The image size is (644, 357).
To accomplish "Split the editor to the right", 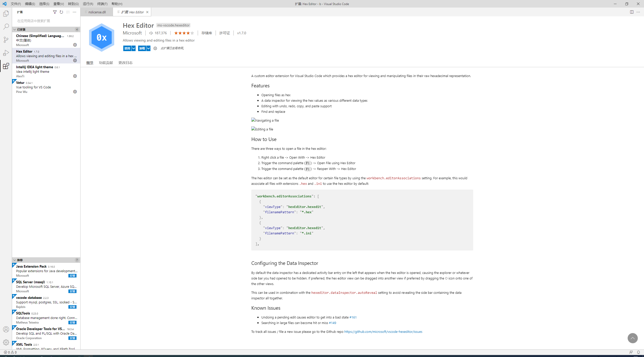I will [632, 12].
